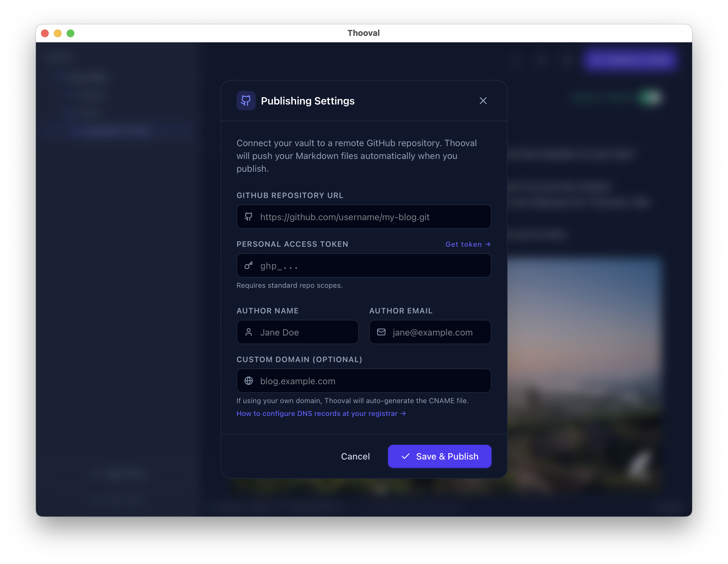Focus the GitHub Repository URL input
Screen dimensions: 728x564
point(370,217)
